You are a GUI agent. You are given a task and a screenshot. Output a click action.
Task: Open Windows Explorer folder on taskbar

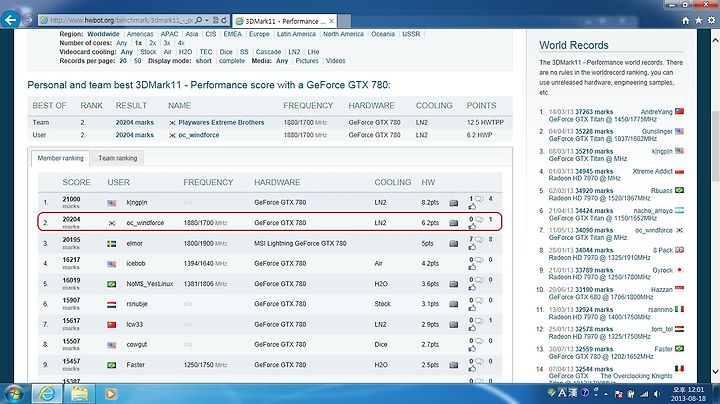click(79, 394)
